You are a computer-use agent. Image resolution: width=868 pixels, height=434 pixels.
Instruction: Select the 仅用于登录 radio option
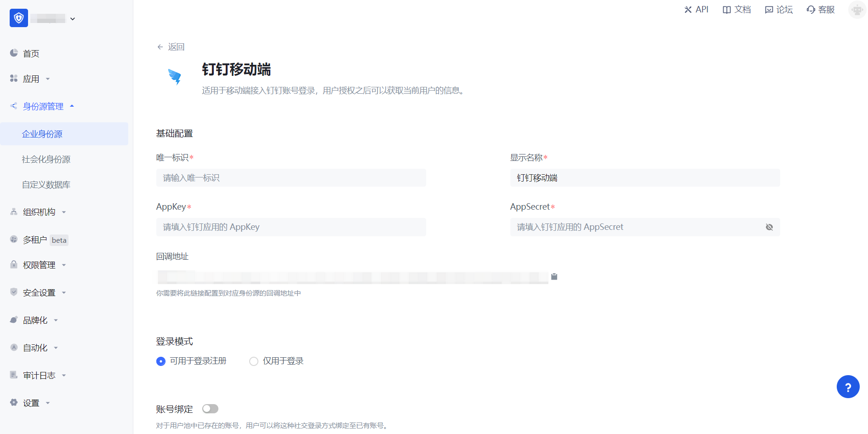coord(254,361)
